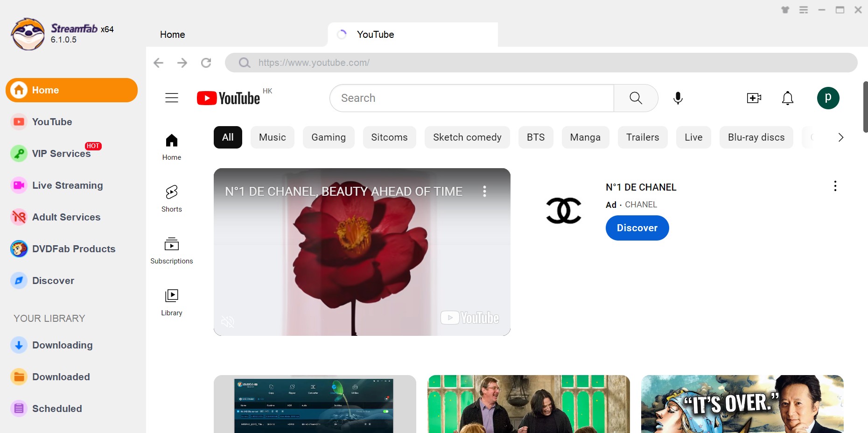Open the StreamFab title bar menu icon

pos(804,10)
